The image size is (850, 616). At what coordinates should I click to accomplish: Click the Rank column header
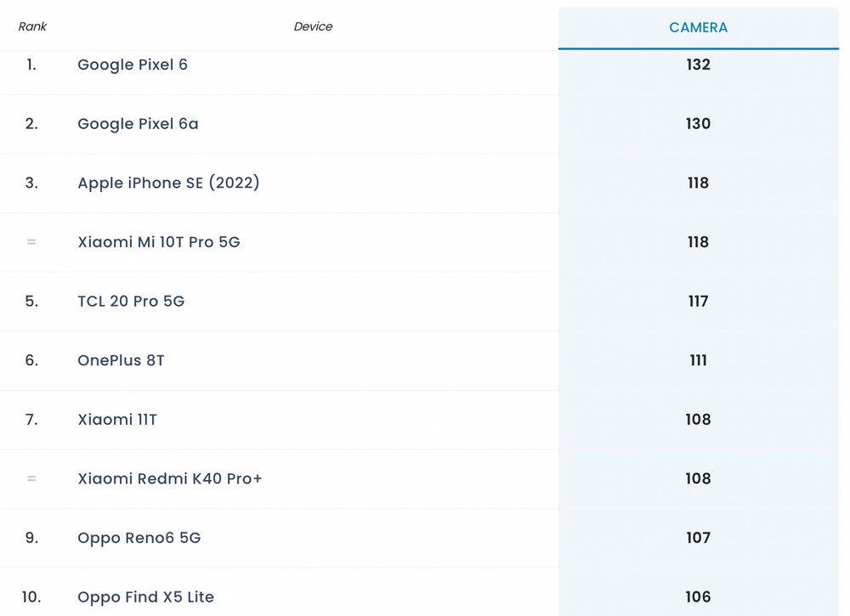point(32,26)
